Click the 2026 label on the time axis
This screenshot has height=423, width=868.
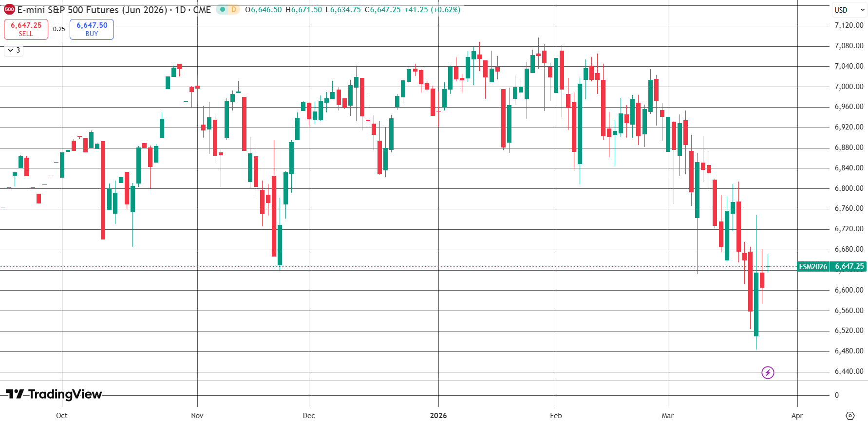tap(438, 416)
